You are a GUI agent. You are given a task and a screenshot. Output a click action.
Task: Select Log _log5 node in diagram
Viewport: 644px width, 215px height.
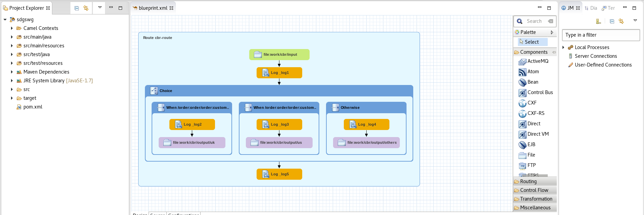pos(279,174)
